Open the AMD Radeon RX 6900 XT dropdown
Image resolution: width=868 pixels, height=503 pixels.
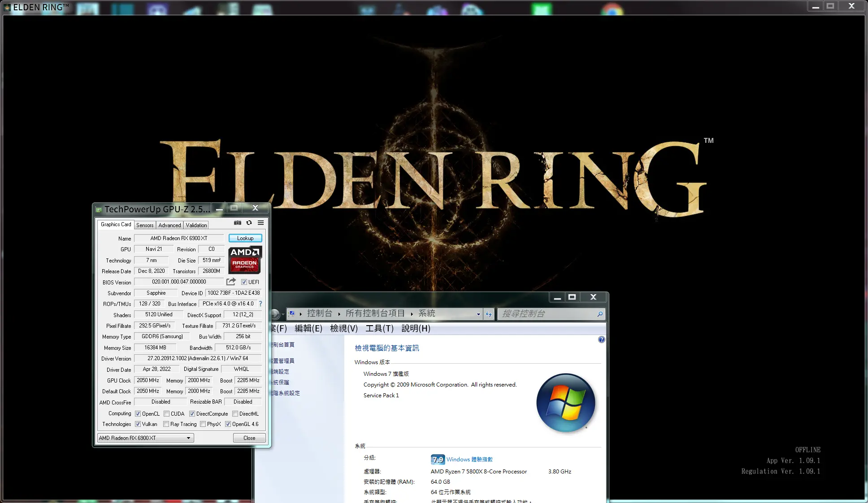[x=188, y=438]
